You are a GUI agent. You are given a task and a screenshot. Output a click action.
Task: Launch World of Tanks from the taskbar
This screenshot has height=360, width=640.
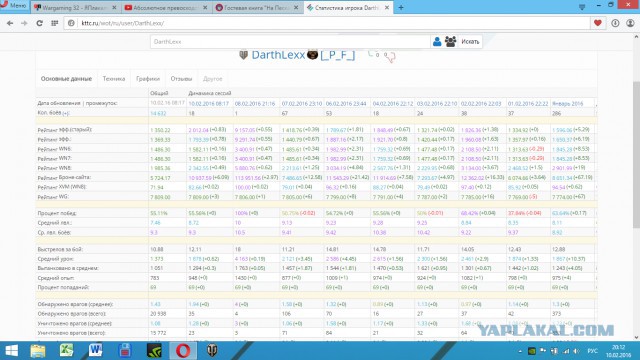(x=212, y=351)
